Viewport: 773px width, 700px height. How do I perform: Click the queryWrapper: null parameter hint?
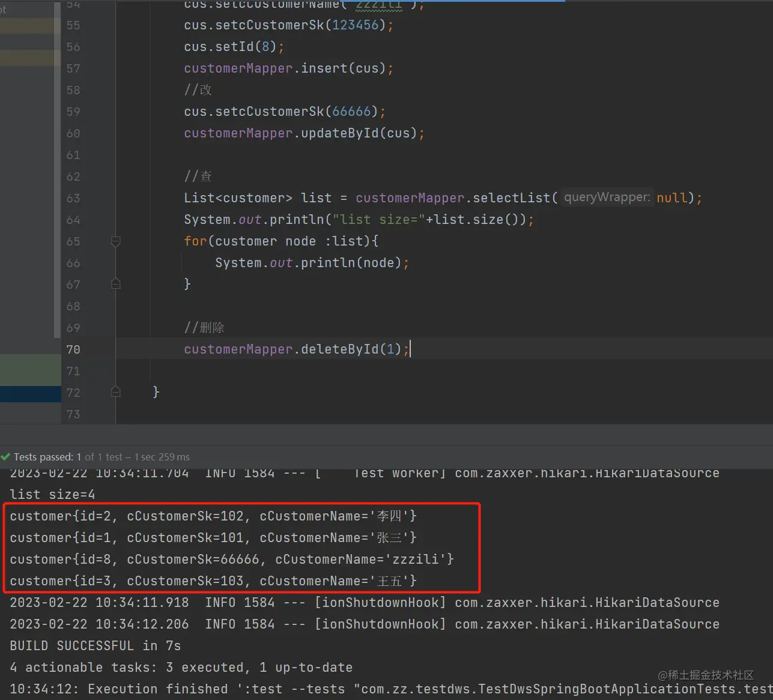[x=607, y=197]
